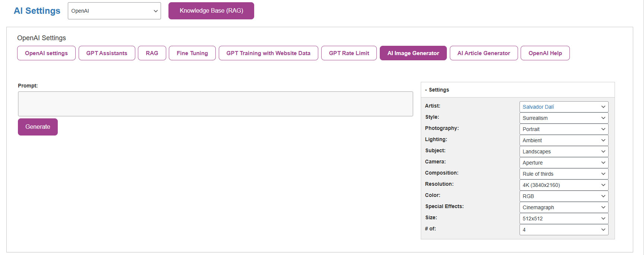The image size is (644, 255).
Task: Open the Composition dropdown showing Rule of thirds
Action: [563, 174]
